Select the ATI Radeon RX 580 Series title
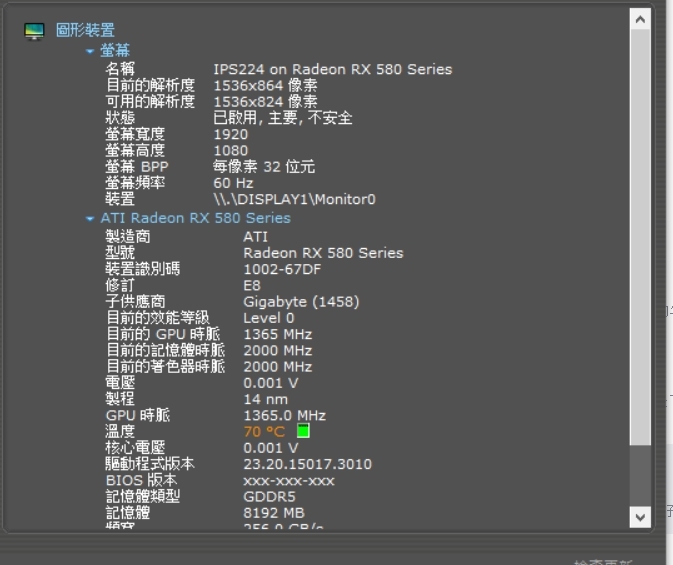The width and height of the screenshot is (673, 565). [195, 218]
